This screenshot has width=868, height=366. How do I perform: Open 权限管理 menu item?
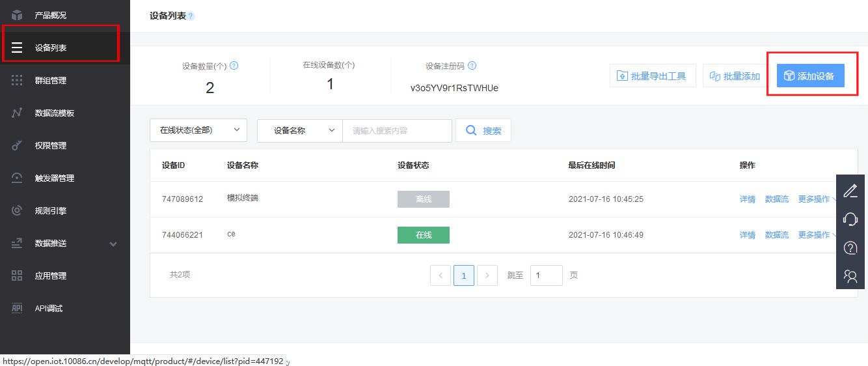point(65,145)
